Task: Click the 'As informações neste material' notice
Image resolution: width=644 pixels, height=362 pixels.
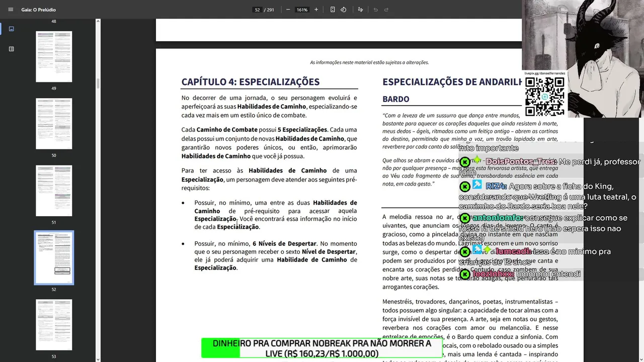Action: 369,62
